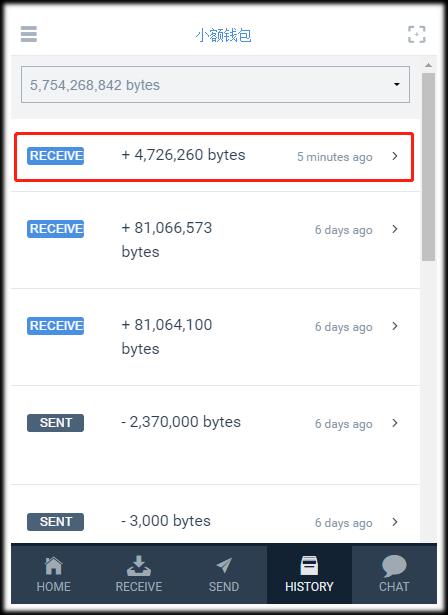The height and width of the screenshot is (615, 448).
Task: Expand the 81,066,573 bytes transaction chevron
Action: (395, 229)
